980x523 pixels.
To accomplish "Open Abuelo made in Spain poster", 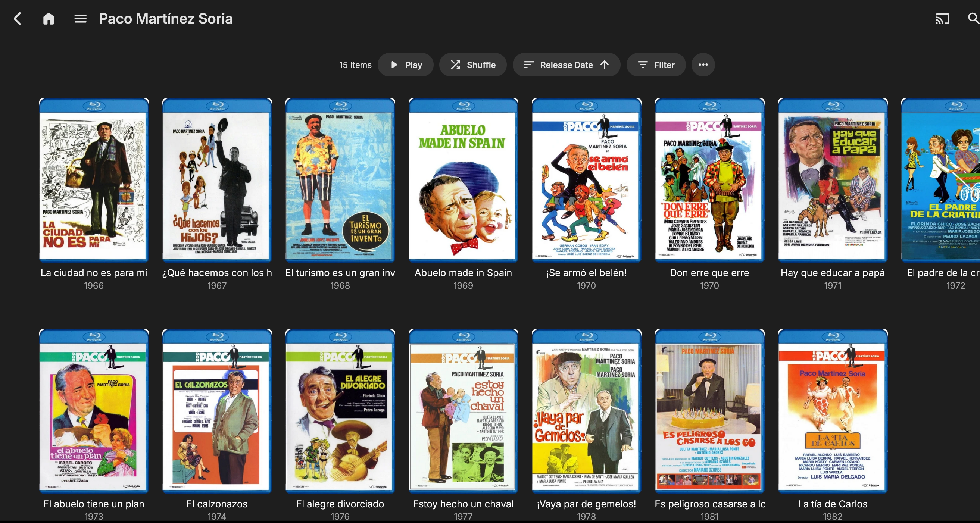I will 464,180.
